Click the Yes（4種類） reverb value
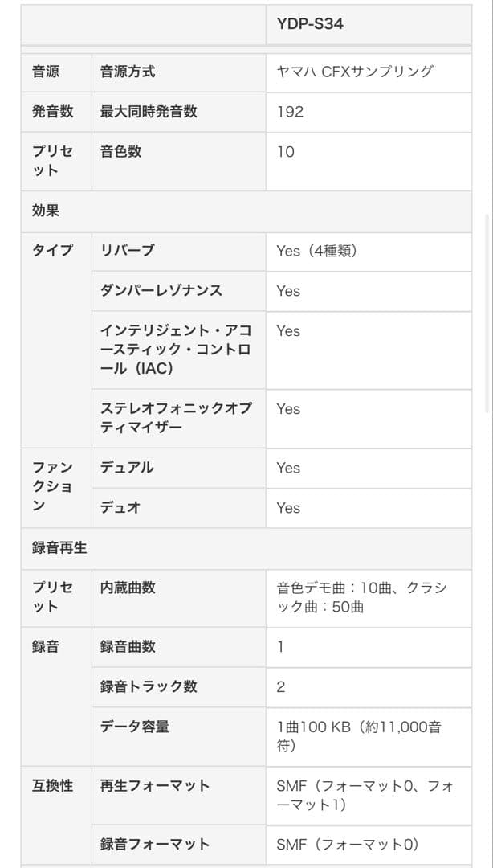This screenshot has width=493, height=868. pyautogui.click(x=316, y=251)
